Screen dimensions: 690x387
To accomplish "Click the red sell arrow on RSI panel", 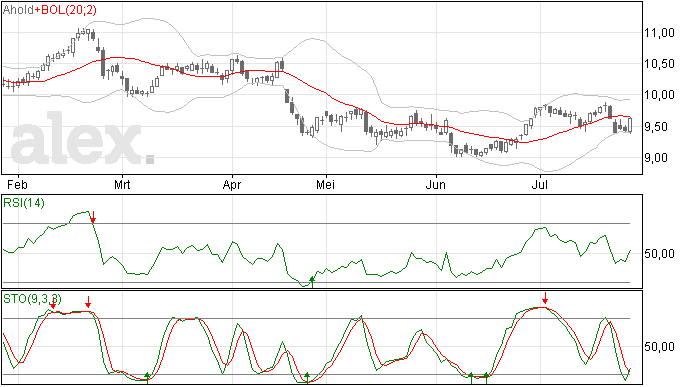I will (93, 217).
